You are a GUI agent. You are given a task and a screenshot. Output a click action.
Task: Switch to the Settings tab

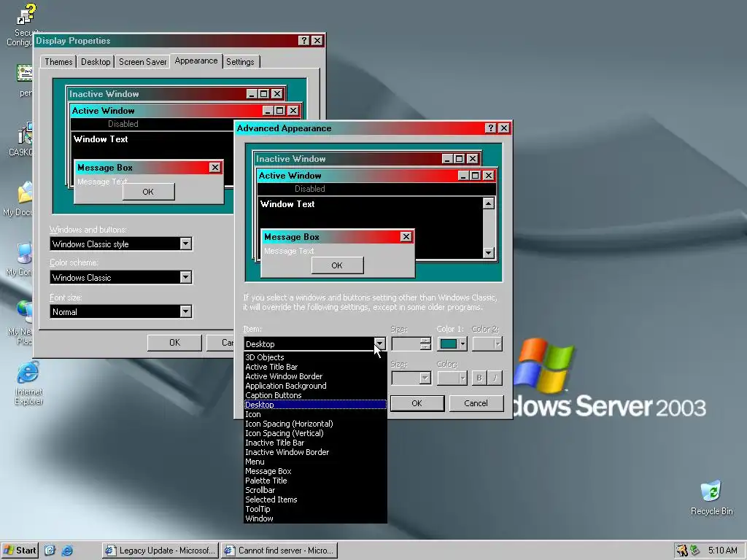coord(240,62)
